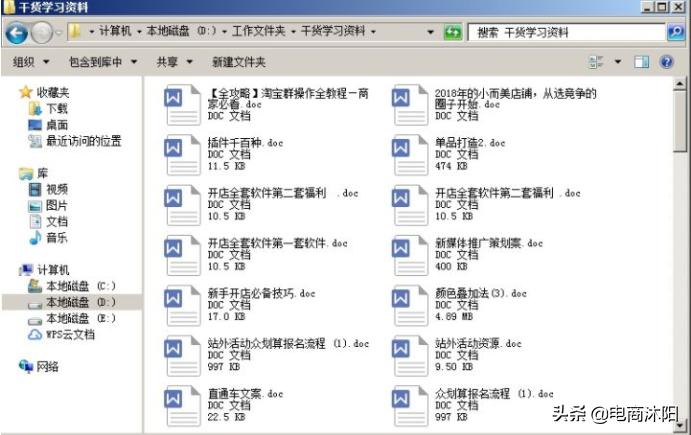Select file icon of 站外活动众划算报名流程 (1).doc
Screen dimensions: 691x435
[x=182, y=356]
